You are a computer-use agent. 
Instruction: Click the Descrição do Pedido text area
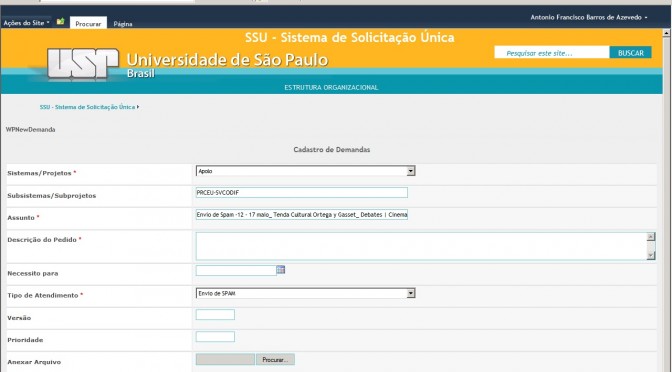[422, 246]
